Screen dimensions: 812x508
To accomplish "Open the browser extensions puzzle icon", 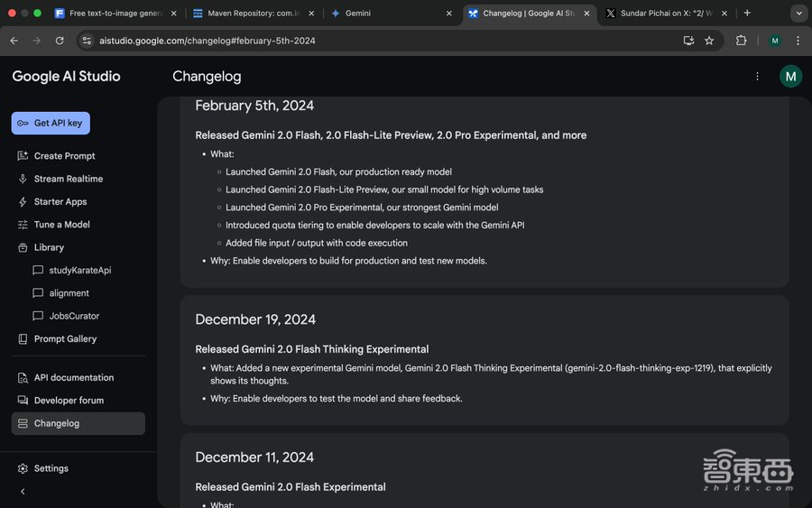I will click(x=742, y=41).
